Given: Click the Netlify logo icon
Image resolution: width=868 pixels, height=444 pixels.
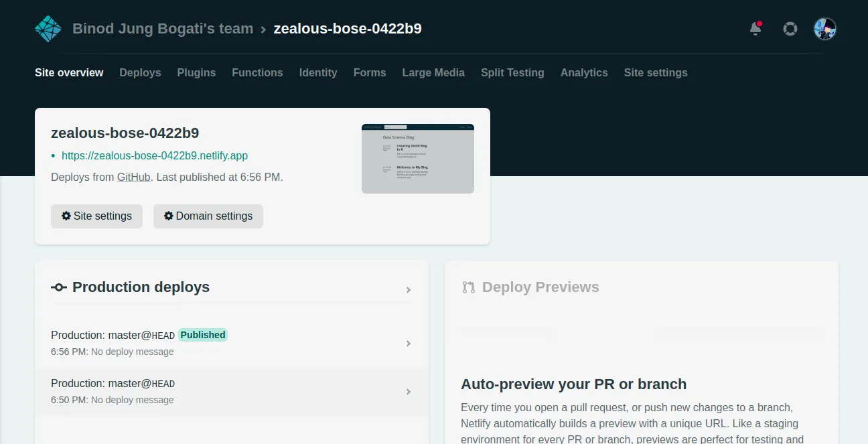Looking at the screenshot, I should [48, 29].
